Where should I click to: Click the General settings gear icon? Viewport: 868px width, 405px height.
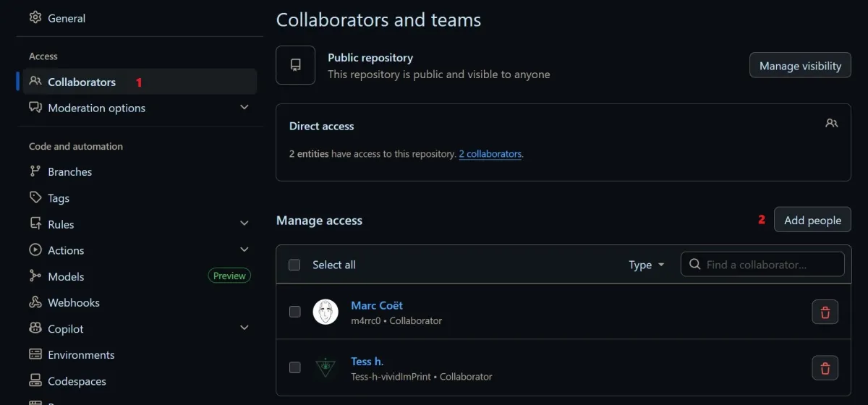35,17
